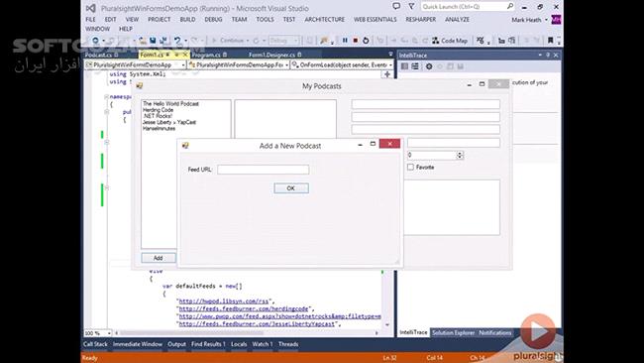The height and width of the screenshot is (363, 644).
Task: Open the document tab overflow dropdown
Action: [x=390, y=55]
